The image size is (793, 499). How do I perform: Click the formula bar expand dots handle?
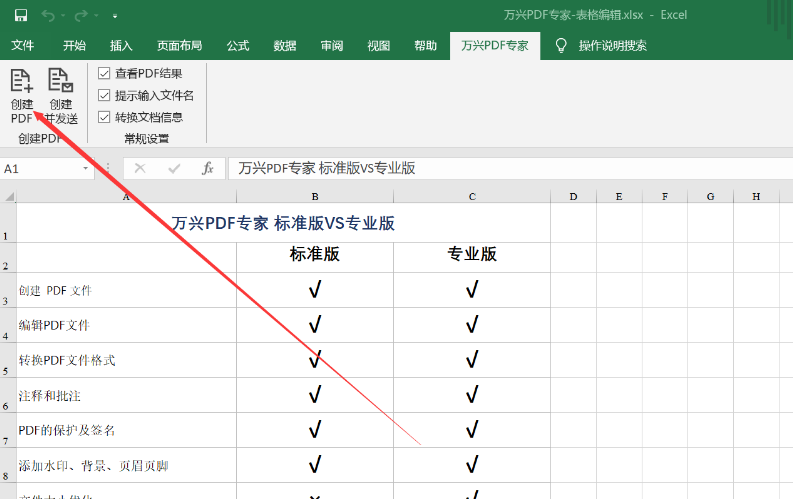[x=108, y=168]
